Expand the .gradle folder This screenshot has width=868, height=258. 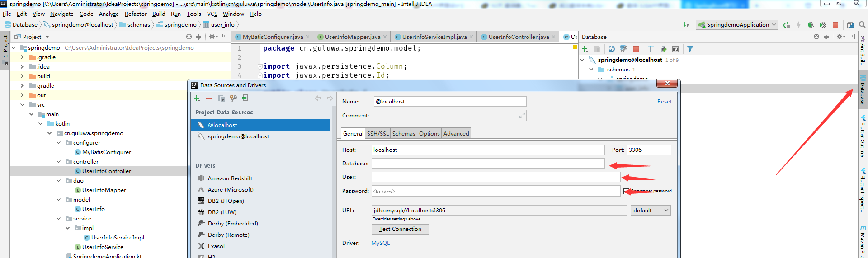pos(22,57)
